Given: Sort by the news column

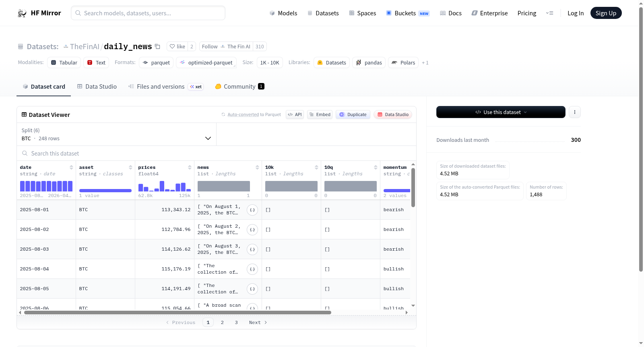Looking at the screenshot, I should (x=257, y=167).
